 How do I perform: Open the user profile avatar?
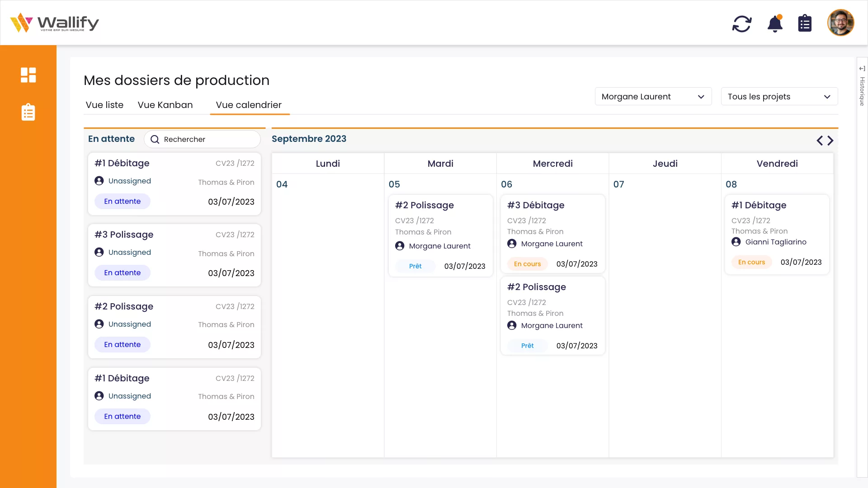(840, 23)
